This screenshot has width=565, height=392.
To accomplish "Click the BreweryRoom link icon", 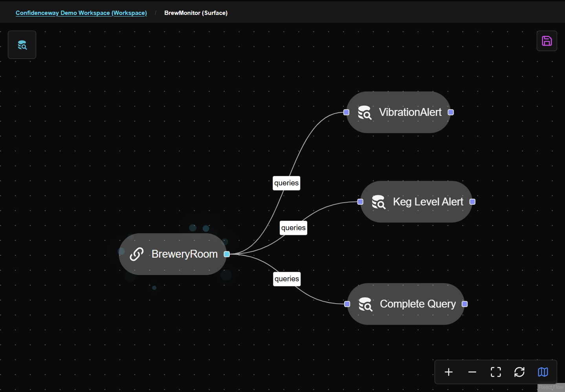I will point(137,254).
